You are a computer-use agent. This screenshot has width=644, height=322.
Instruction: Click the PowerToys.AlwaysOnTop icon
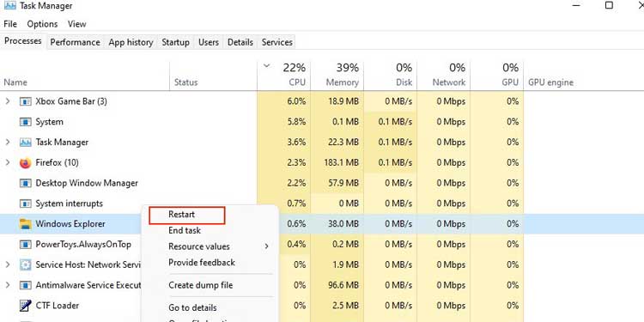tap(26, 245)
